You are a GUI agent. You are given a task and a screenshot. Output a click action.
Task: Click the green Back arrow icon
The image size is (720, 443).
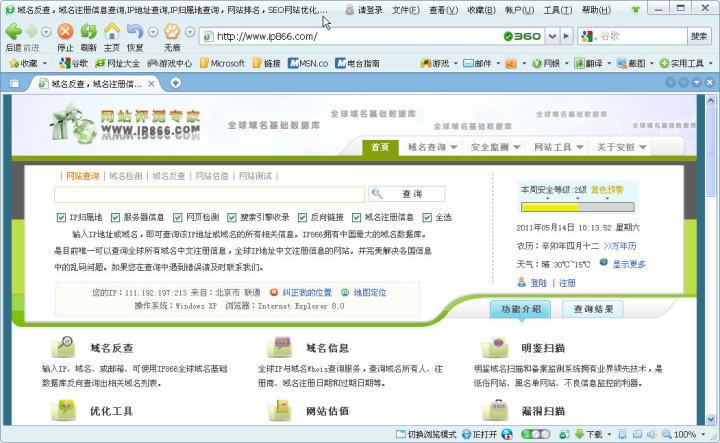pyautogui.click(x=13, y=32)
